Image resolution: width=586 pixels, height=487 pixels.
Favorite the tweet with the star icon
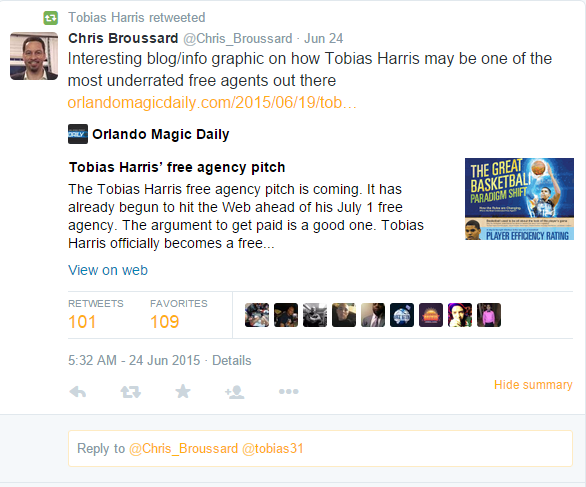click(183, 391)
